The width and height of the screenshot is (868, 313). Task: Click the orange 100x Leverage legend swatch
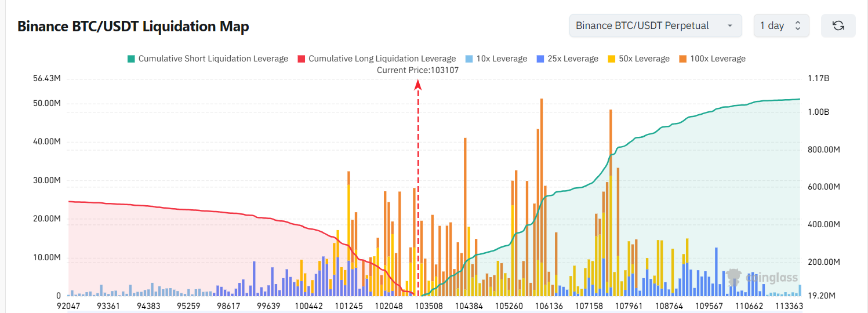pyautogui.click(x=683, y=59)
